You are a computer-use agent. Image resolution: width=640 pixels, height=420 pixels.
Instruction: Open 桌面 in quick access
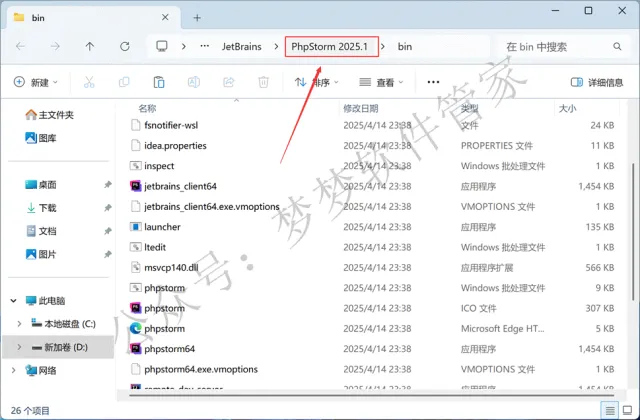point(41,185)
